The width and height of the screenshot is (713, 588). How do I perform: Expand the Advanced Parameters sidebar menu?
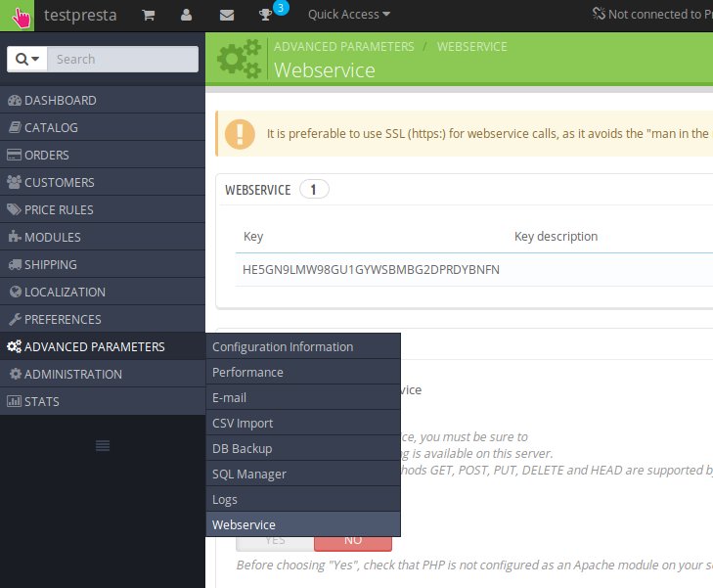pyautogui.click(x=94, y=347)
